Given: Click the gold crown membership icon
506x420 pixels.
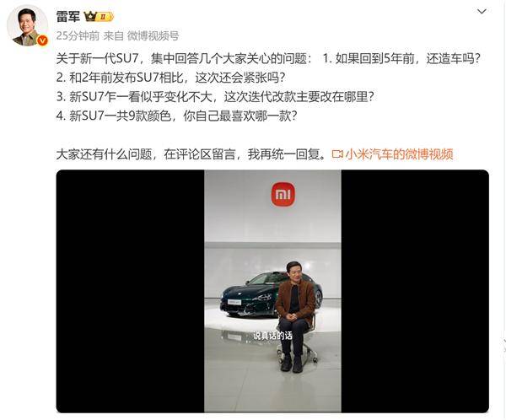Looking at the screenshot, I should [x=90, y=16].
